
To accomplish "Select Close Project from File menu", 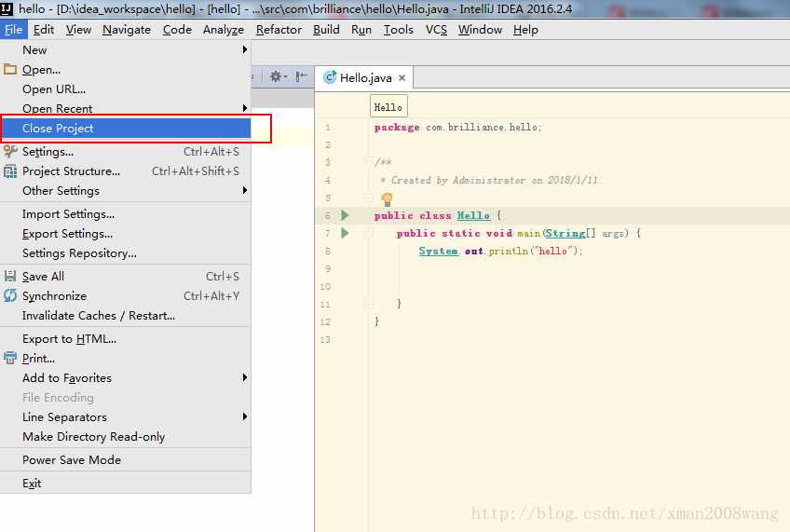I will 126,128.
